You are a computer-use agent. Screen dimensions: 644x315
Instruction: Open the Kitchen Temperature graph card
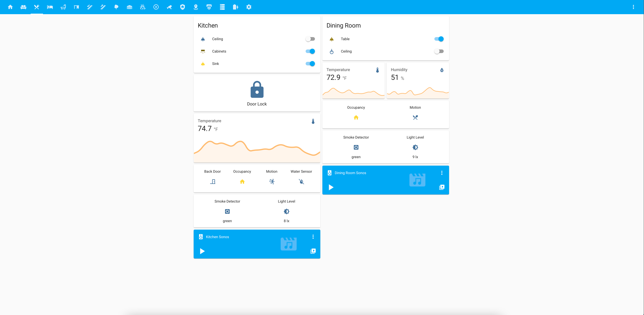257,138
